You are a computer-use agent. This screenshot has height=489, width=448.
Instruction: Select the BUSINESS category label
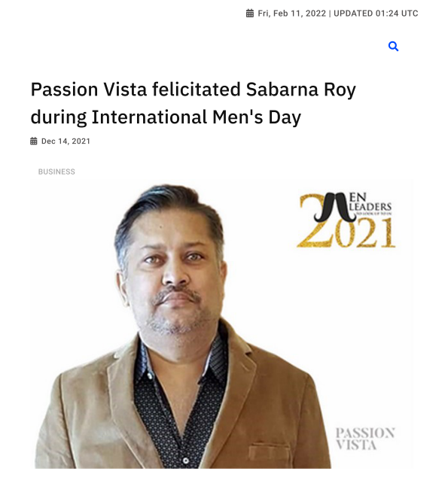[x=56, y=172]
